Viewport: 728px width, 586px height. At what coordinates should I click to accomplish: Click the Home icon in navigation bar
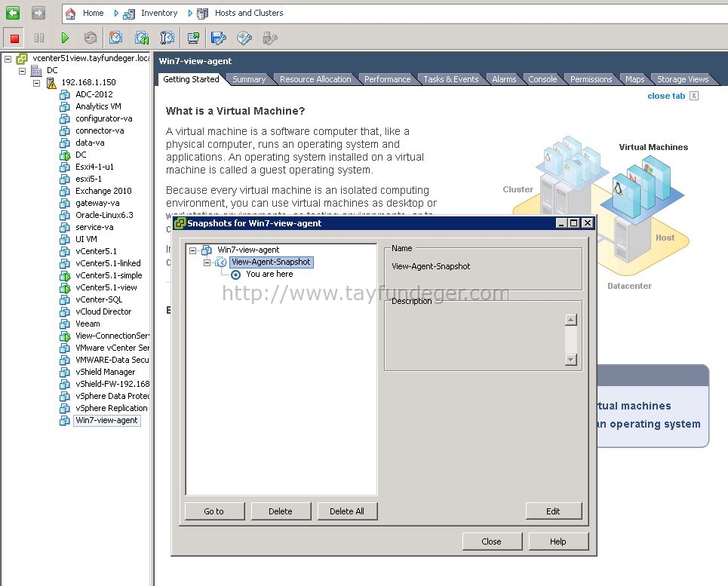pos(71,14)
